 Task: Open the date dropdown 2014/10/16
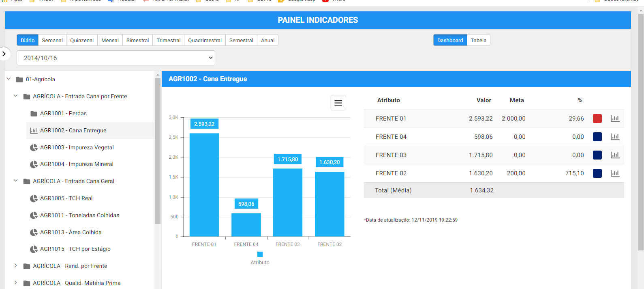pyautogui.click(x=116, y=58)
